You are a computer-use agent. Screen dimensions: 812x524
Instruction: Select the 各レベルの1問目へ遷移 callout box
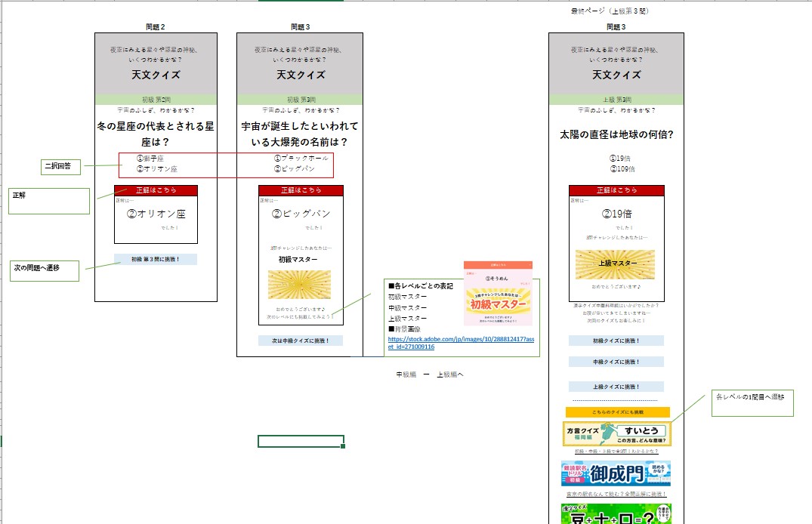coord(752,403)
